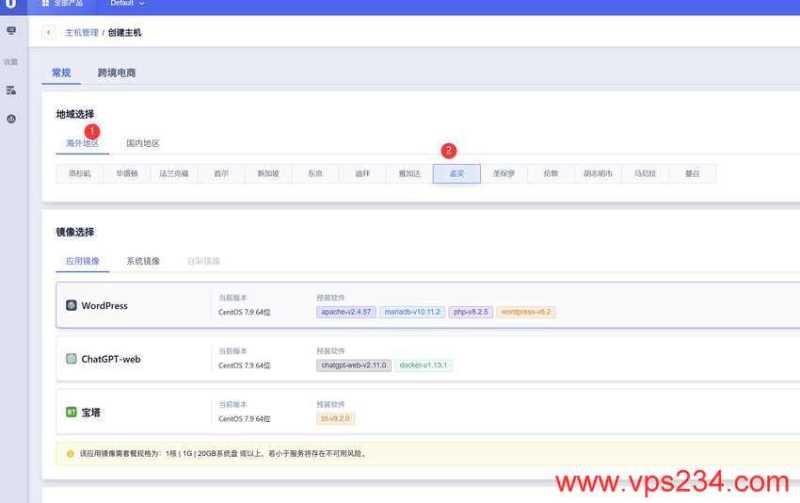The height and width of the screenshot is (503, 800).
Task: Select the 洛杉矶 region option
Action: coord(79,174)
